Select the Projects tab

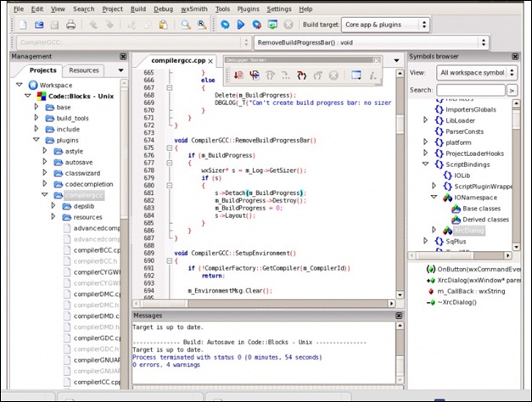tap(43, 70)
